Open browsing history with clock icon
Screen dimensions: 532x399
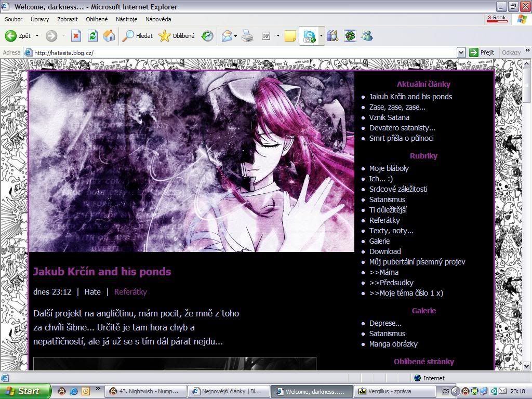pyautogui.click(x=207, y=36)
